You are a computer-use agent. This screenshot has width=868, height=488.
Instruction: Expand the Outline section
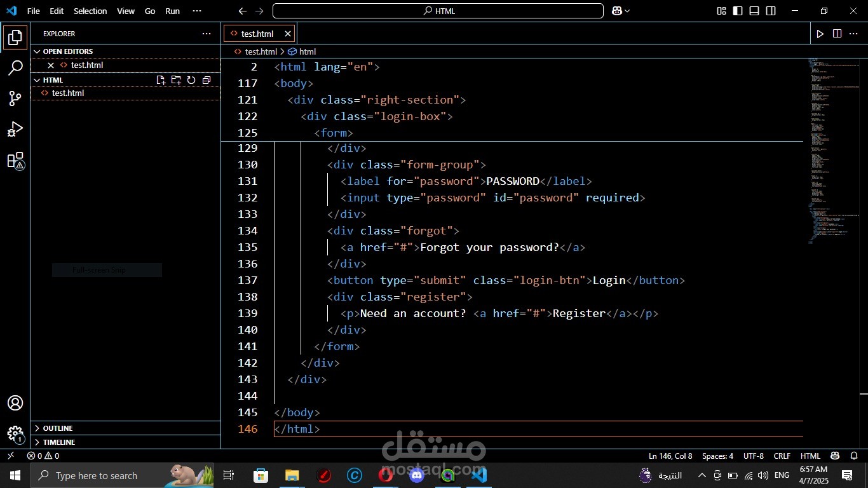(x=126, y=428)
